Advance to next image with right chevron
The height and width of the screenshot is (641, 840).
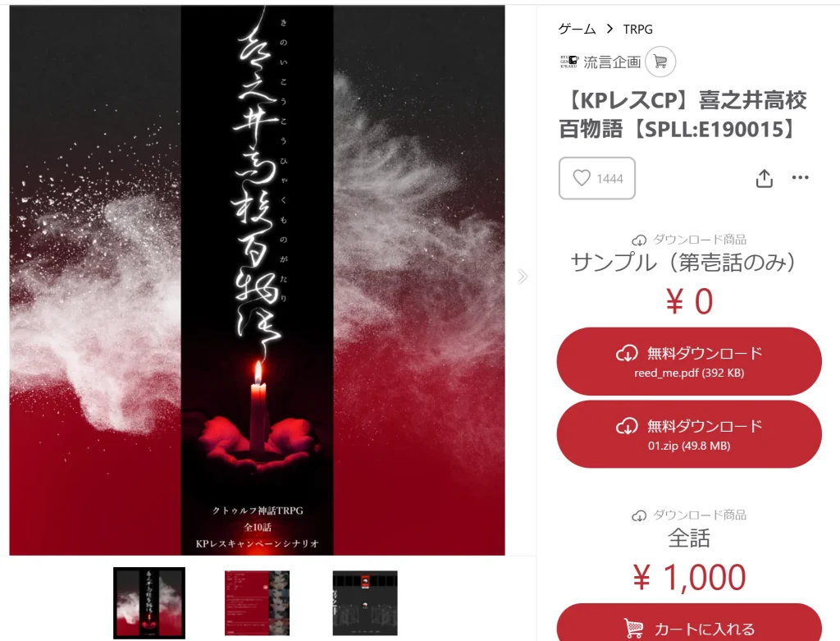pyautogui.click(x=523, y=276)
